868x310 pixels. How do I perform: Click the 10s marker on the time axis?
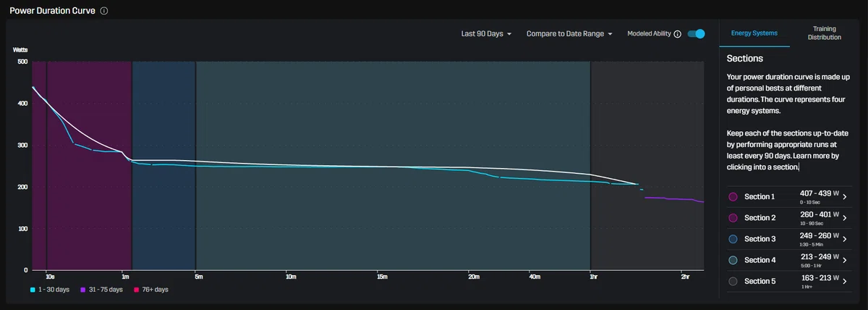(x=49, y=277)
